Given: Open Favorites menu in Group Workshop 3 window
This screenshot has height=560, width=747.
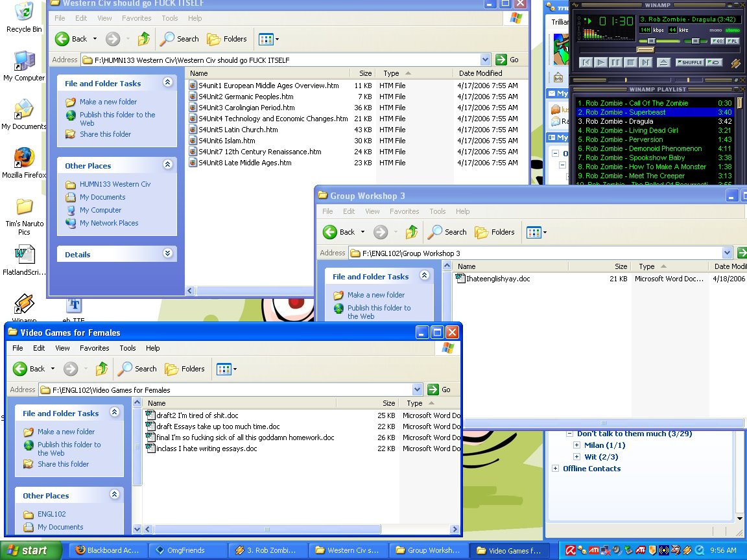Looking at the screenshot, I should [404, 211].
